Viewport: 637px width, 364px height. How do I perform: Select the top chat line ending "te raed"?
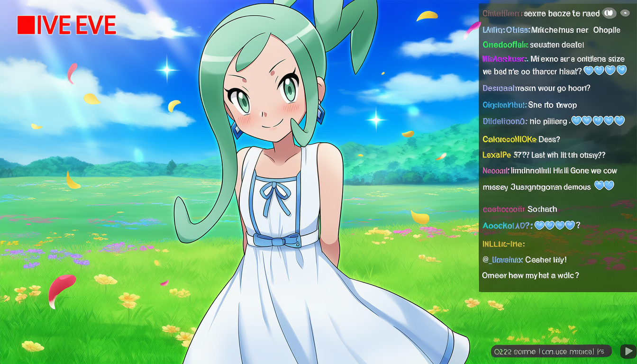coord(541,13)
